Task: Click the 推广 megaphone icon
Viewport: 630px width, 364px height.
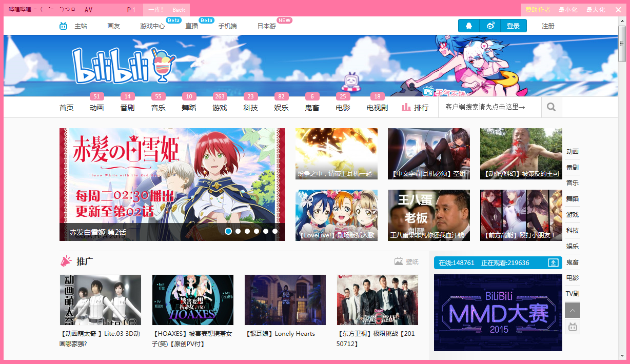Action: [x=66, y=261]
